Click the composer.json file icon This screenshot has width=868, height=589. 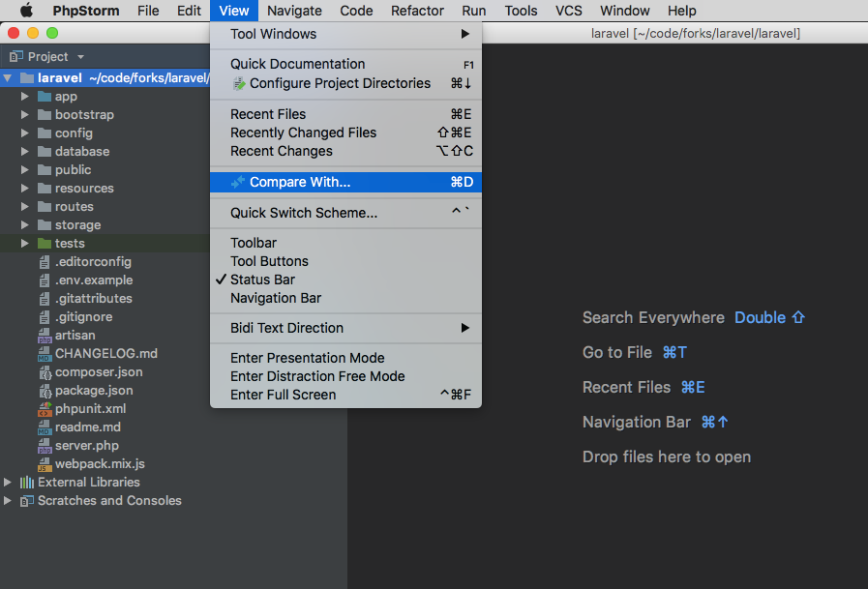[45, 372]
